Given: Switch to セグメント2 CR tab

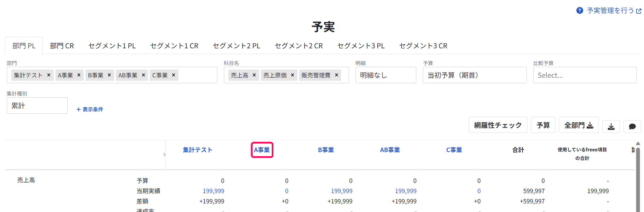Looking at the screenshot, I should tap(299, 46).
